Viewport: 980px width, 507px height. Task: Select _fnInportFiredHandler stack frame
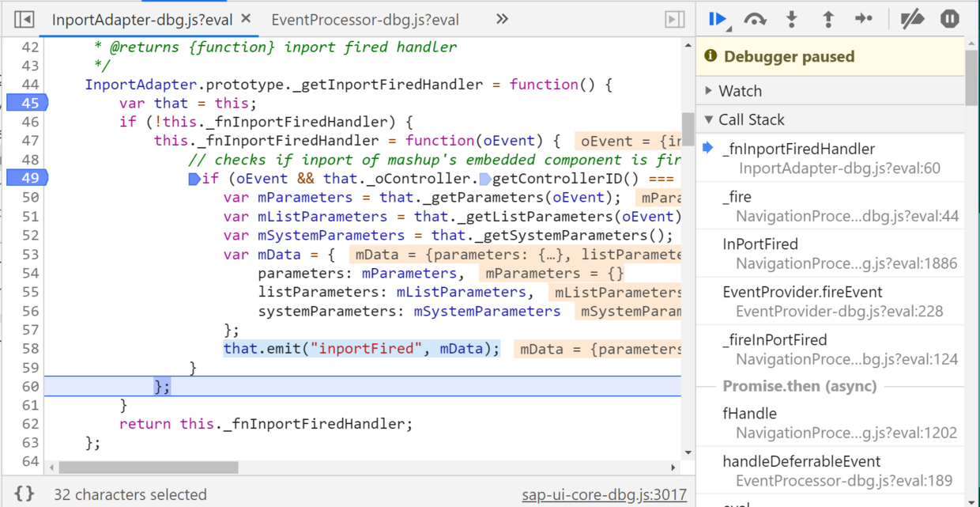point(831,158)
